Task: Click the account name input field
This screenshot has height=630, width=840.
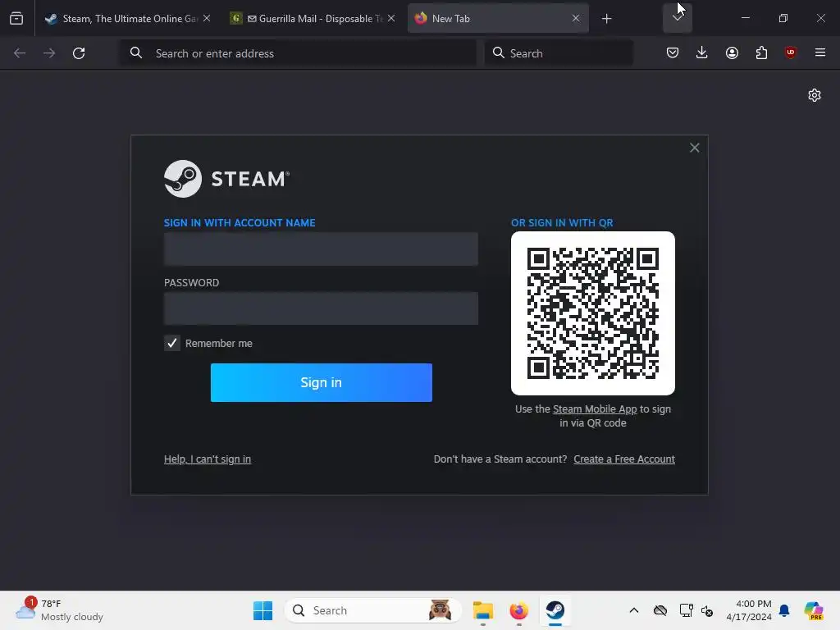Action: pos(321,249)
